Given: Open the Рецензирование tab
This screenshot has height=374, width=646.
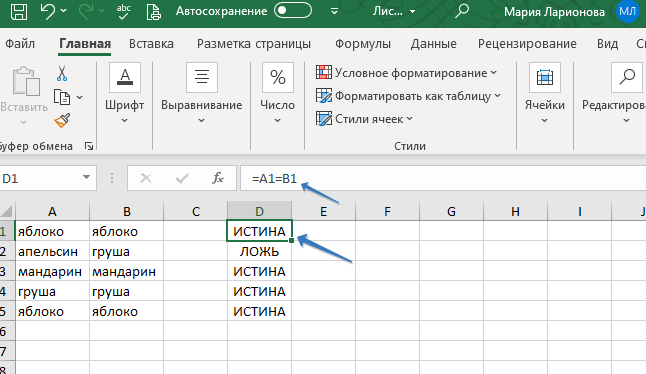Looking at the screenshot, I should pyautogui.click(x=527, y=44).
